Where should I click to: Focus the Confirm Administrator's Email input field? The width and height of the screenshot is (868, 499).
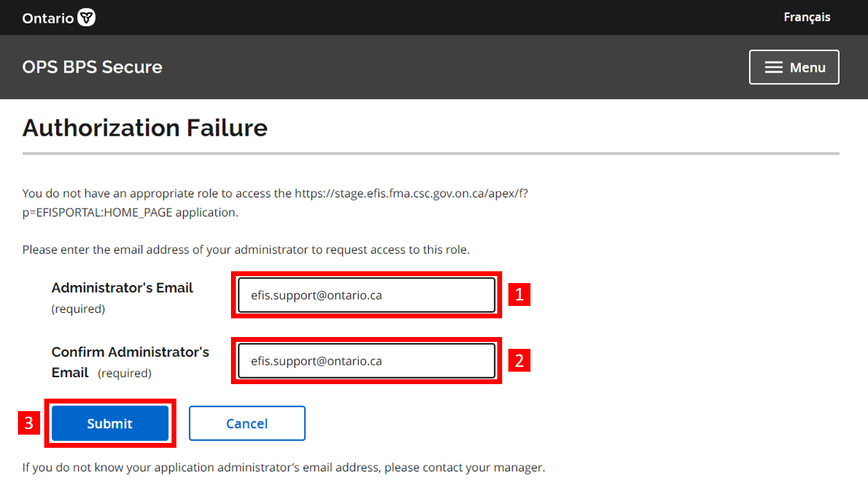367,361
